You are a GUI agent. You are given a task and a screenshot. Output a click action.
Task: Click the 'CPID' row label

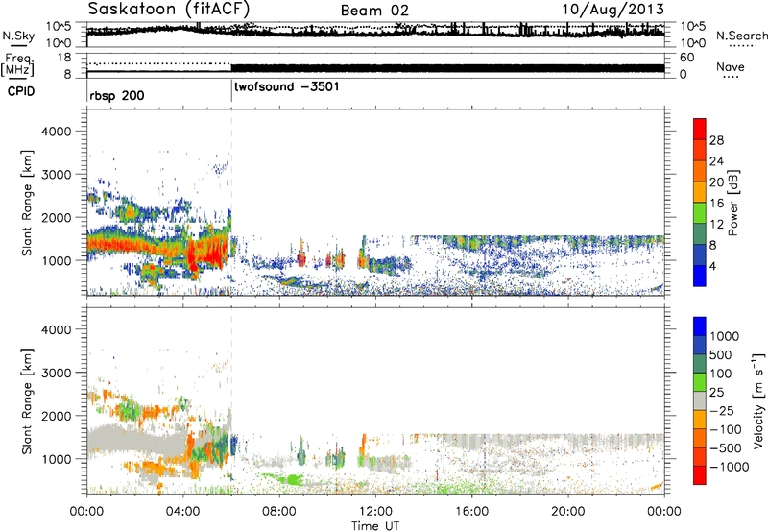21,91
